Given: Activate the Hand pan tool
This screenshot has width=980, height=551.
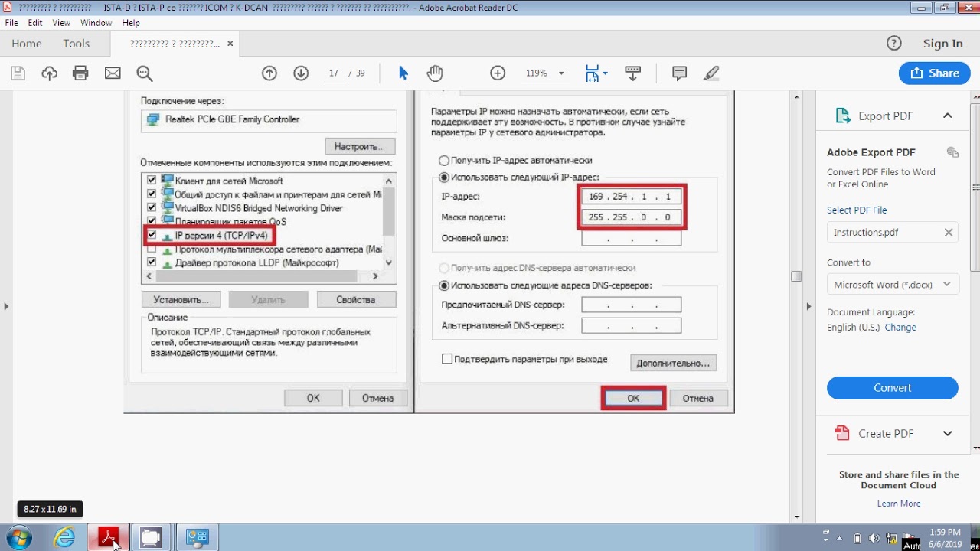Looking at the screenshot, I should click(435, 73).
